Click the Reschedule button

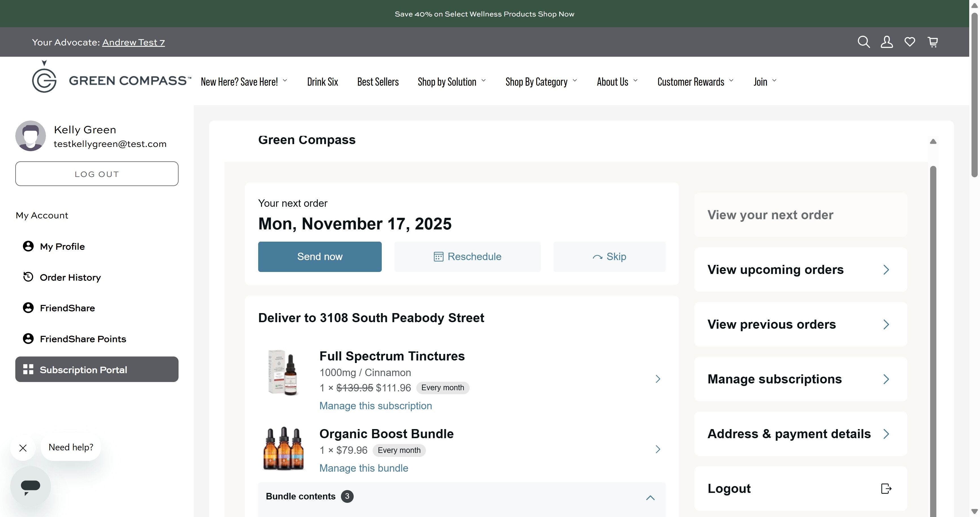click(467, 257)
